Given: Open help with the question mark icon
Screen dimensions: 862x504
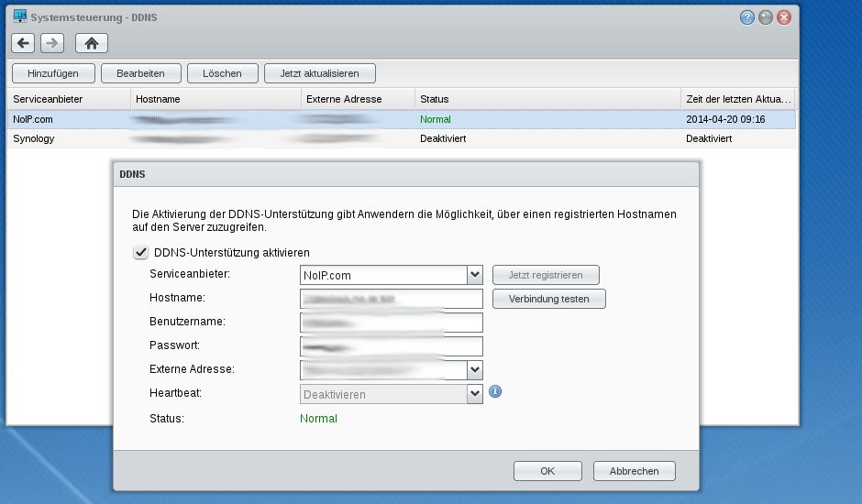Looking at the screenshot, I should [746, 17].
